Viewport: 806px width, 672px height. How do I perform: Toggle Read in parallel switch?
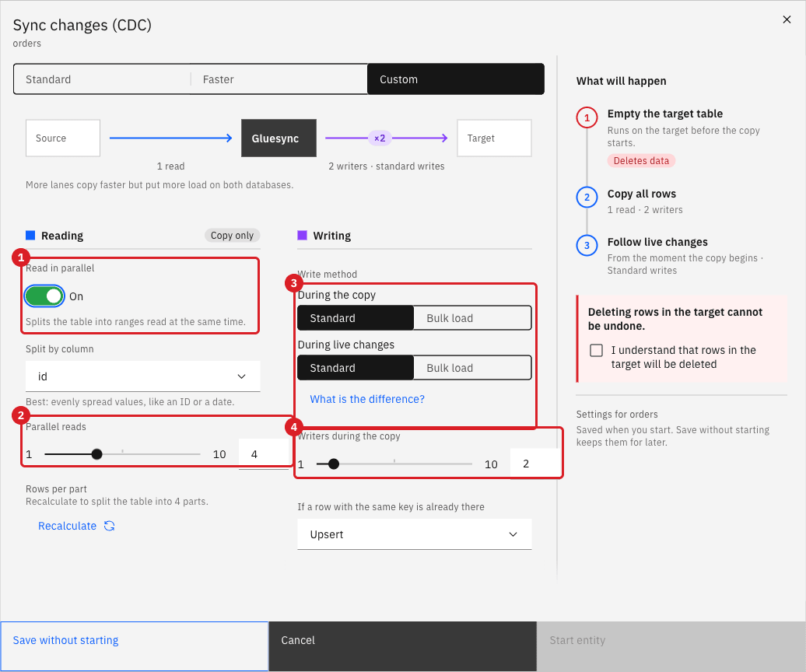point(44,296)
